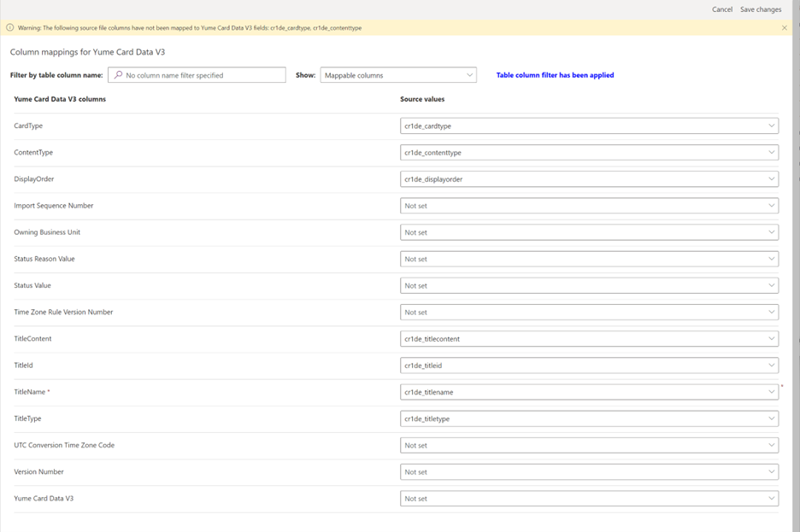The height and width of the screenshot is (532, 800).
Task: Click the Yume Card Data V3 columns header
Action: [60, 99]
